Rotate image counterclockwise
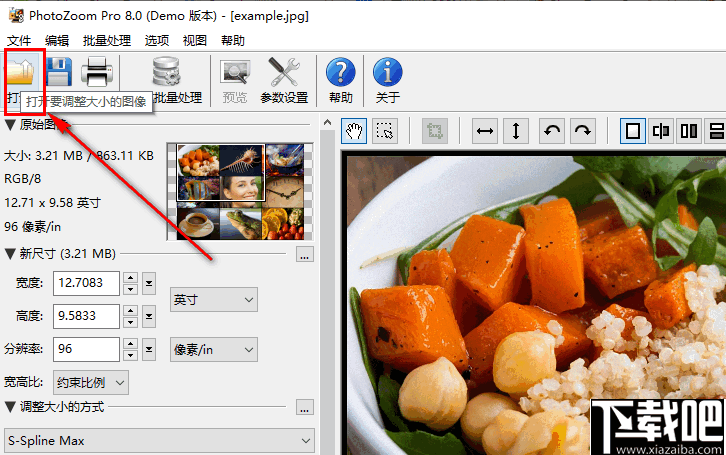Image resolution: width=726 pixels, height=455 pixels. 552,131
